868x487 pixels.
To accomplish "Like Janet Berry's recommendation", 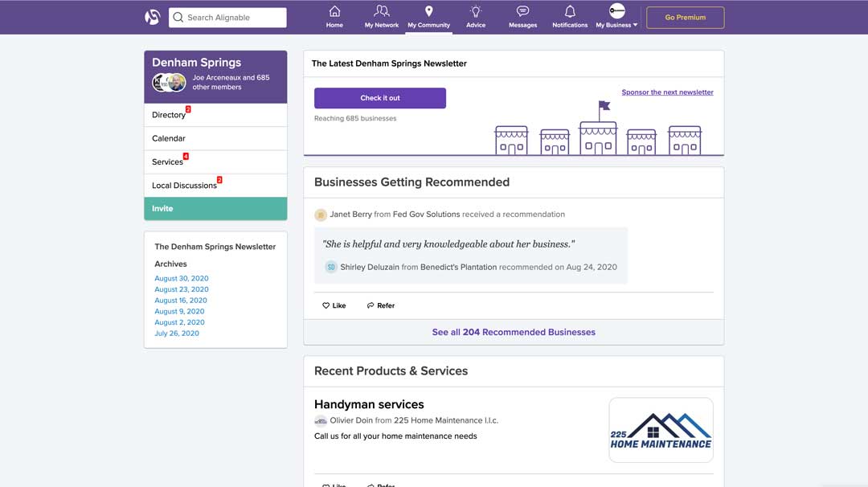I will click(x=334, y=305).
